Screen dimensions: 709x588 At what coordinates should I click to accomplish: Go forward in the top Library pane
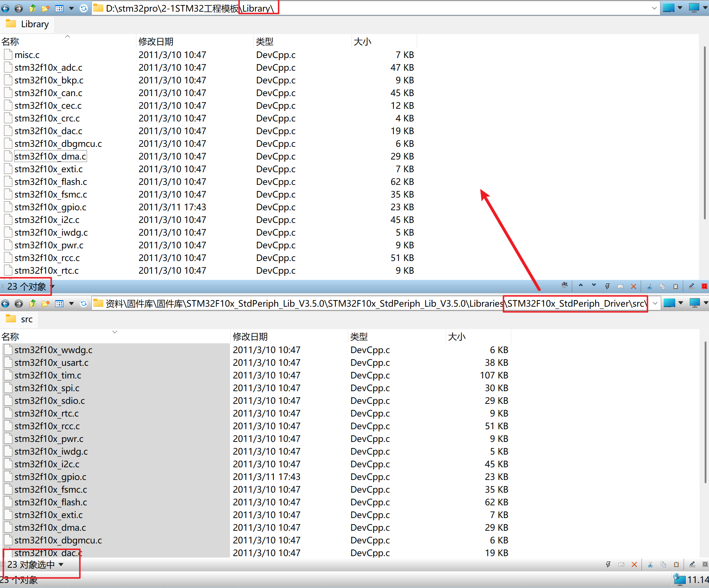coord(19,8)
